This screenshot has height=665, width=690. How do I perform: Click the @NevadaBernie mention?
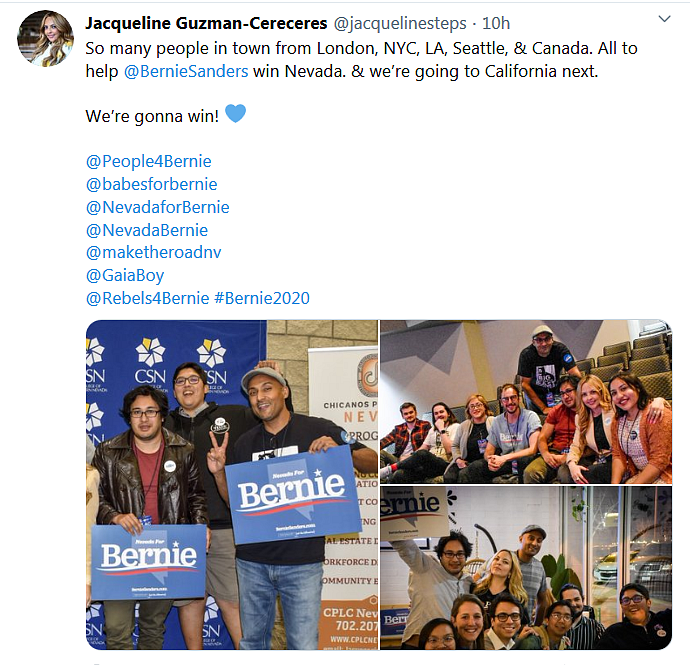(x=147, y=230)
